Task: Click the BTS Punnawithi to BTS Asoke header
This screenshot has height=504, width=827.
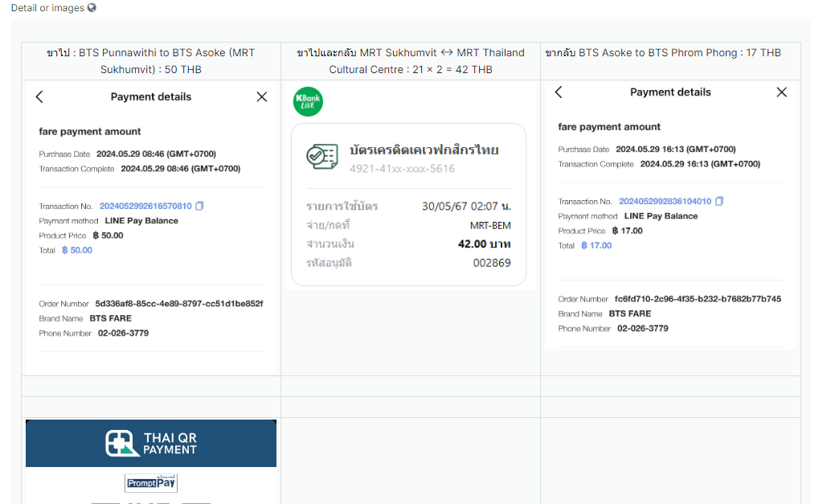Action: coord(151,61)
